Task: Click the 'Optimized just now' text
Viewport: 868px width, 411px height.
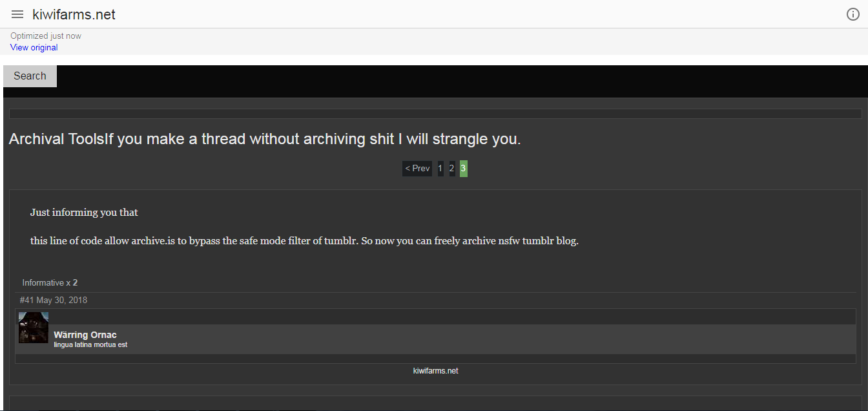Action: [46, 36]
